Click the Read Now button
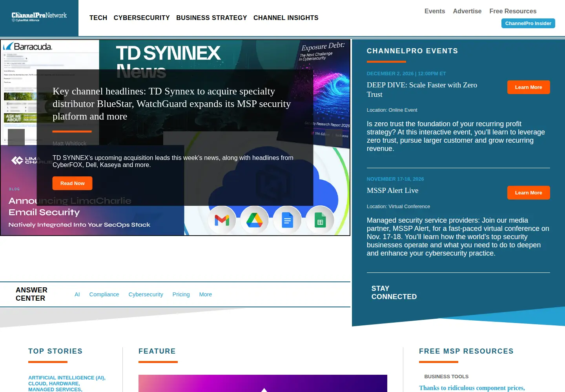The width and height of the screenshot is (565, 392). coord(73,183)
